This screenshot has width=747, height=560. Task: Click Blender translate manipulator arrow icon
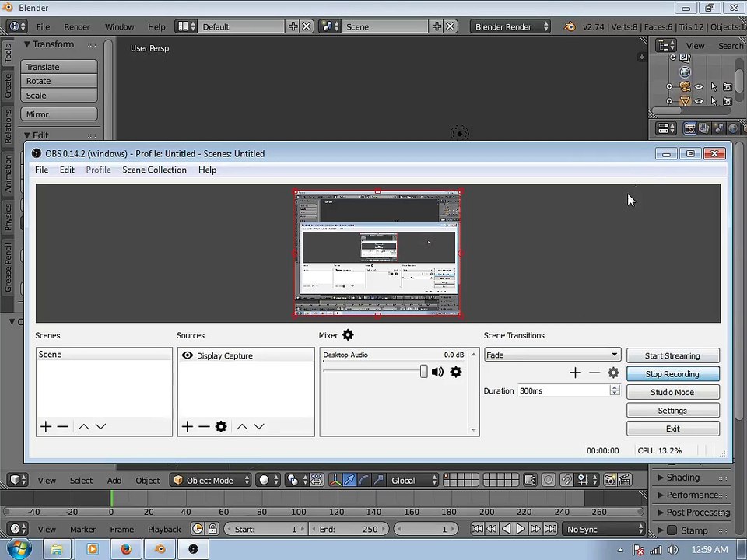coord(349,480)
